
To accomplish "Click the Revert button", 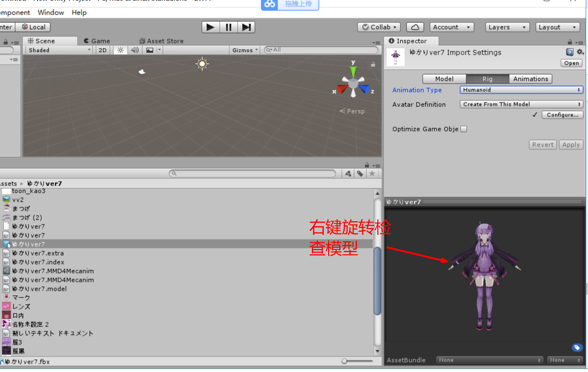I will click(543, 145).
